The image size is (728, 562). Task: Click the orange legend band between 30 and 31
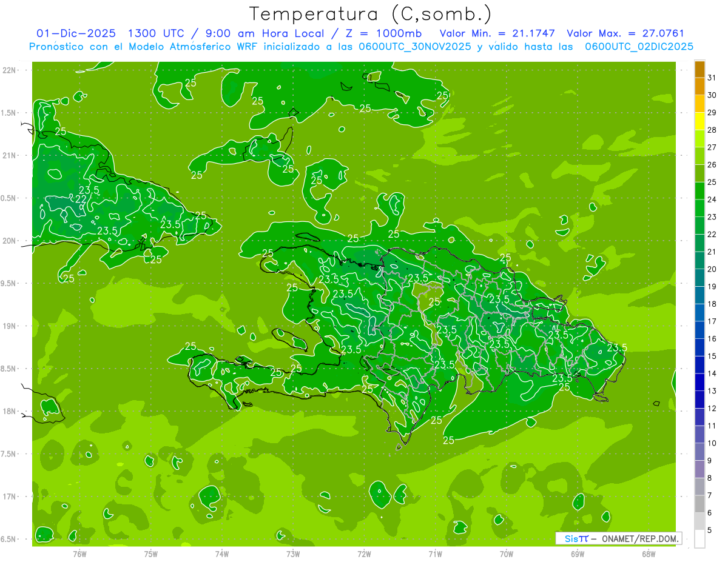coord(699,86)
